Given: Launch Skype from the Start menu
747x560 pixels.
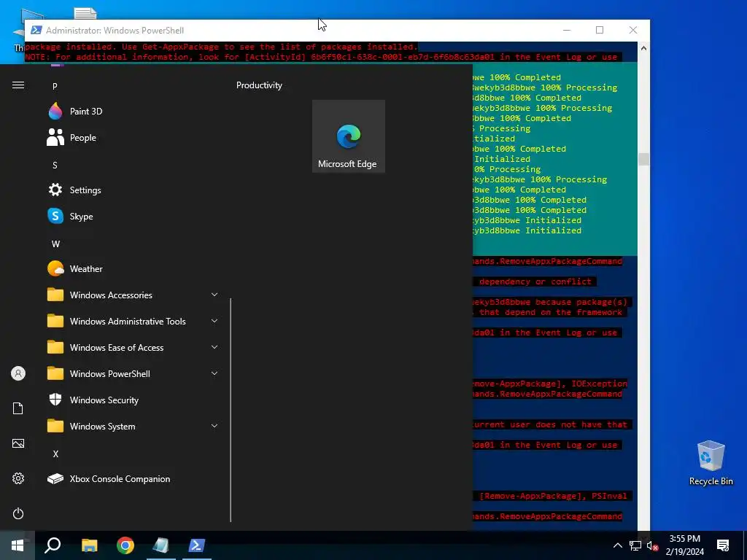Looking at the screenshot, I should click(x=133, y=216).
